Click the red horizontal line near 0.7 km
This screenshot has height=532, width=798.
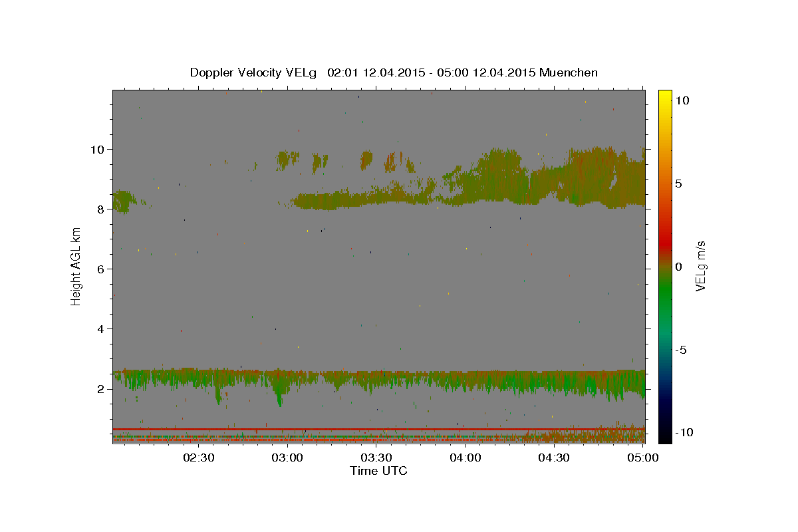pos(378,429)
